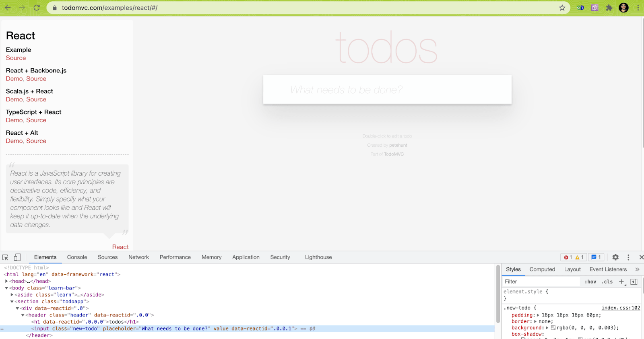
Task: Switch to the Computed styles tab
Action: tap(542, 269)
